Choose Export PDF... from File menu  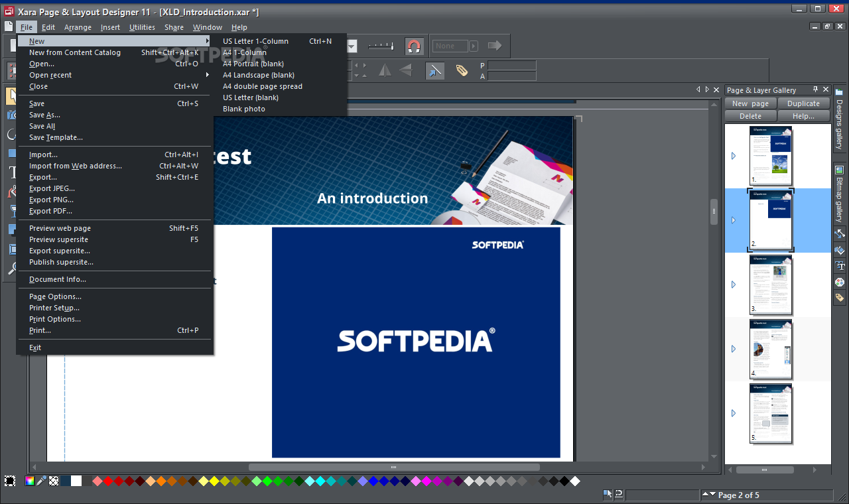tap(115, 211)
